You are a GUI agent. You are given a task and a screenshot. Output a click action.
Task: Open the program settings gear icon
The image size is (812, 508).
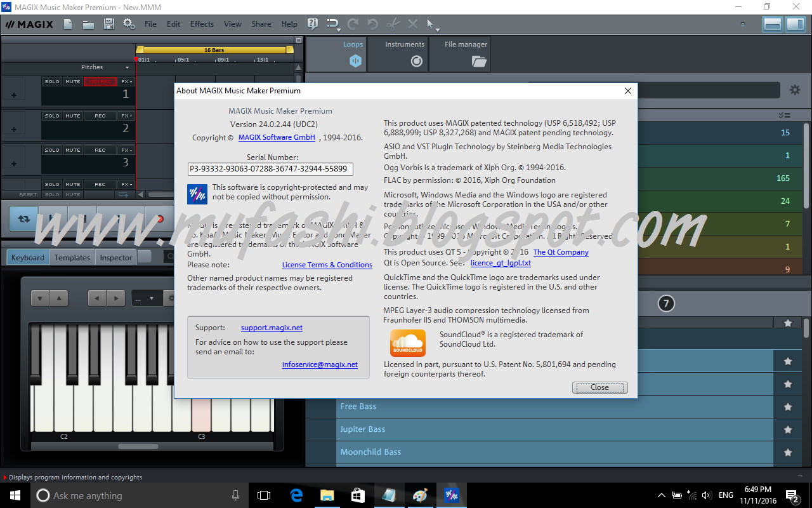click(129, 23)
